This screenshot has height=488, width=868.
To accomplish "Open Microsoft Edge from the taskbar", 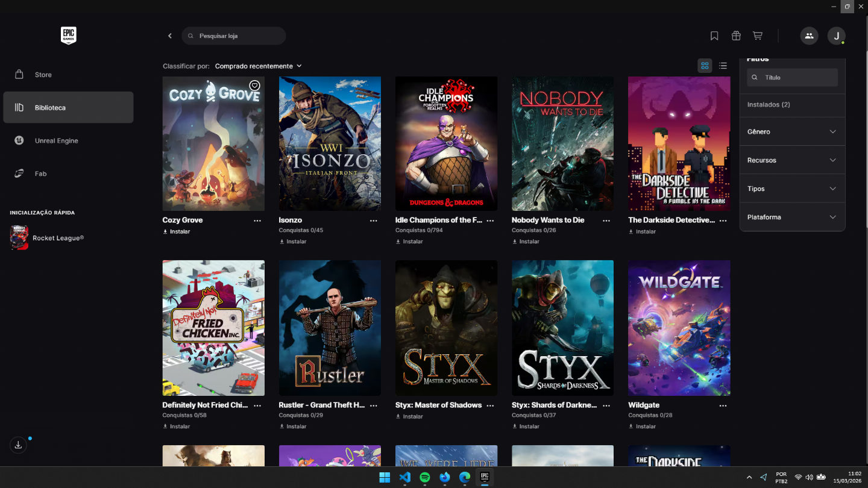I will point(464,477).
